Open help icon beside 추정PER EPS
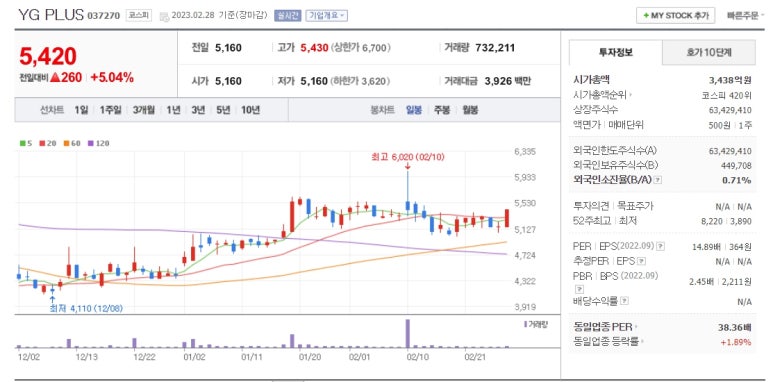Screen dimensions: 773x382 click(642, 261)
